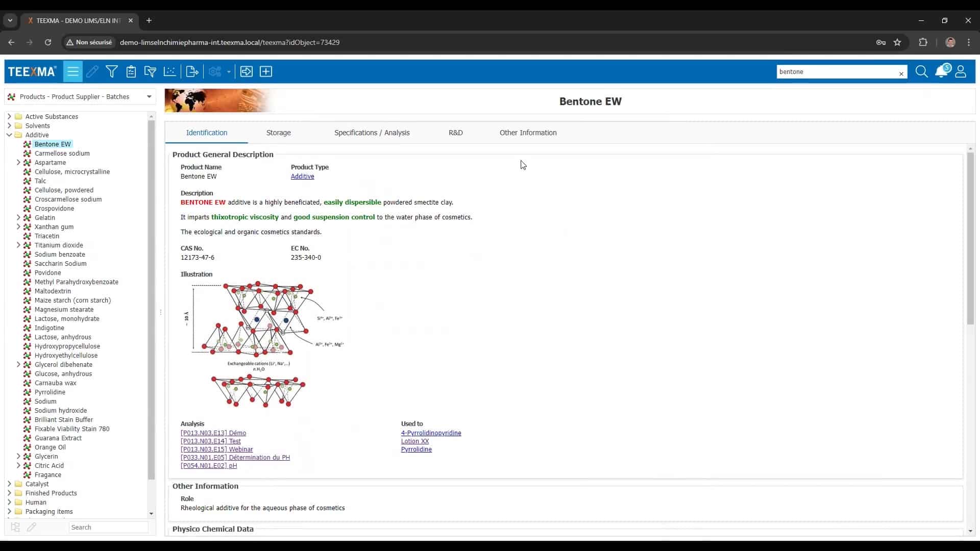This screenshot has width=980, height=551.
Task: Open the Specifications / Analysis tab
Action: [372, 133]
